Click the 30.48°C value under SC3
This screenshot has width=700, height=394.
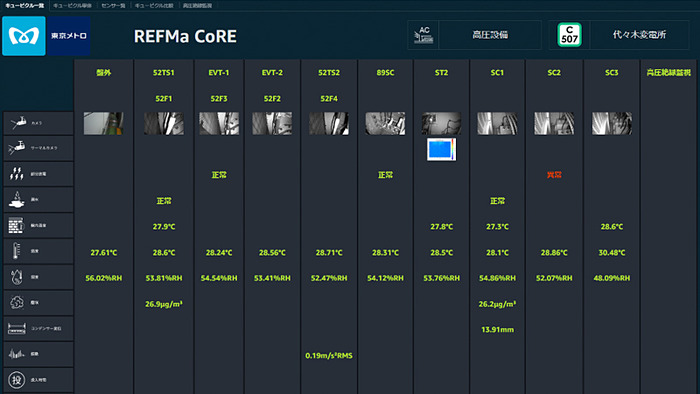click(x=612, y=253)
